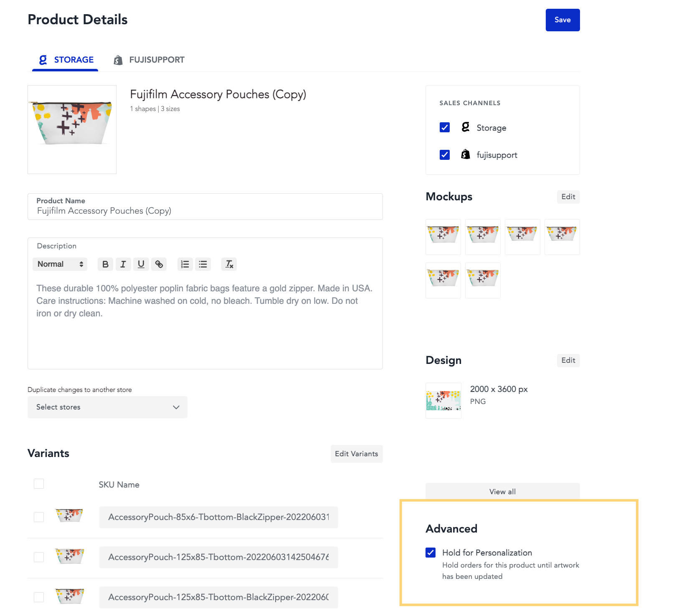Select all variants using SKU Name header checkbox
Screen dimensions: 694x616
point(39,484)
